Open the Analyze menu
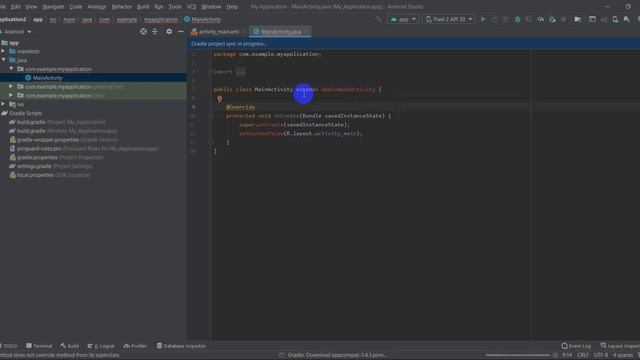Screen dimensions: 640x360 [x=97, y=7]
